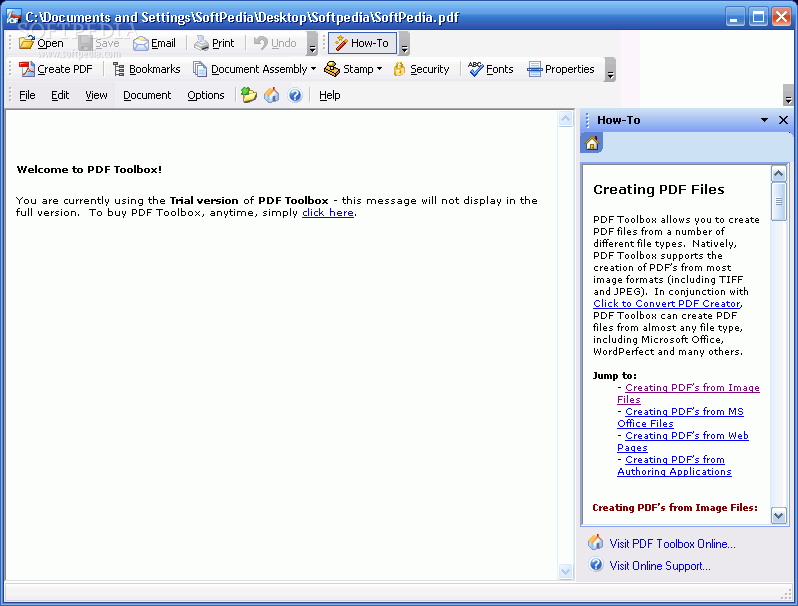
Task: Click 'Creating PDF's from Image Files:' red heading
Action: pyautogui.click(x=675, y=507)
